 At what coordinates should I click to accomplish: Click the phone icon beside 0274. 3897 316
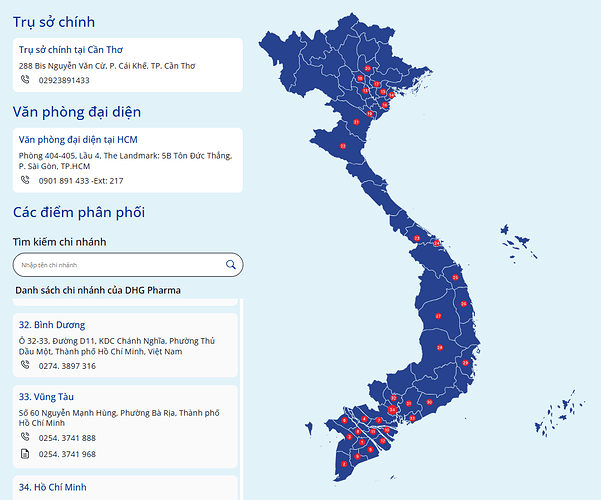[25, 365]
